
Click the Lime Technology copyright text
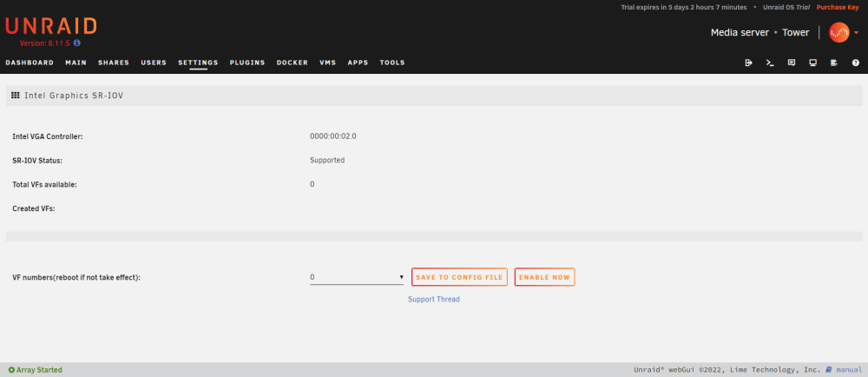coord(727,370)
